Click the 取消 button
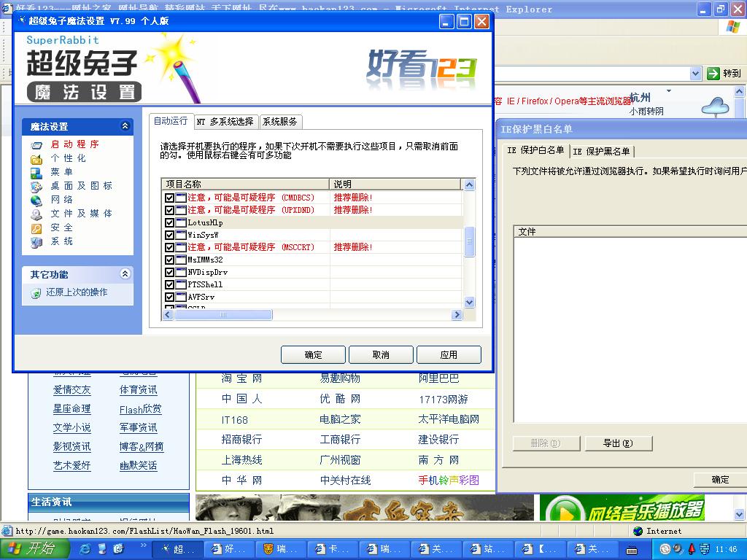This screenshot has width=747, height=560. [381, 355]
